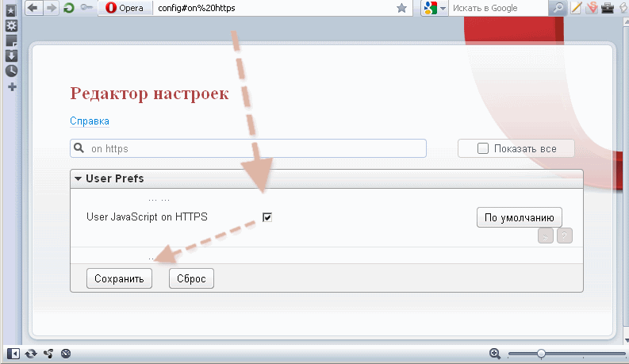Open the Справка help link
The height and width of the screenshot is (364, 629).
click(90, 121)
